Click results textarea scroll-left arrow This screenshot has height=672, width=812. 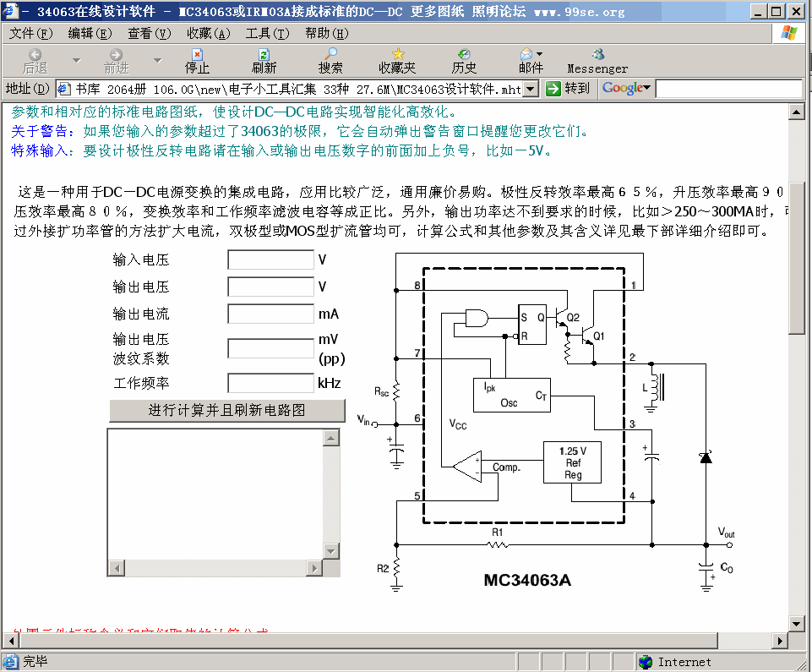(x=117, y=568)
